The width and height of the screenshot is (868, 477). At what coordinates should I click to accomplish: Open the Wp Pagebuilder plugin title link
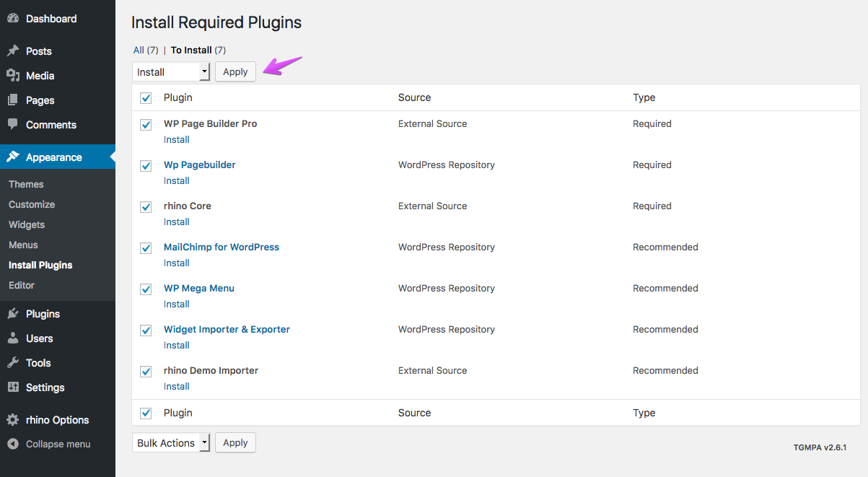(x=200, y=165)
